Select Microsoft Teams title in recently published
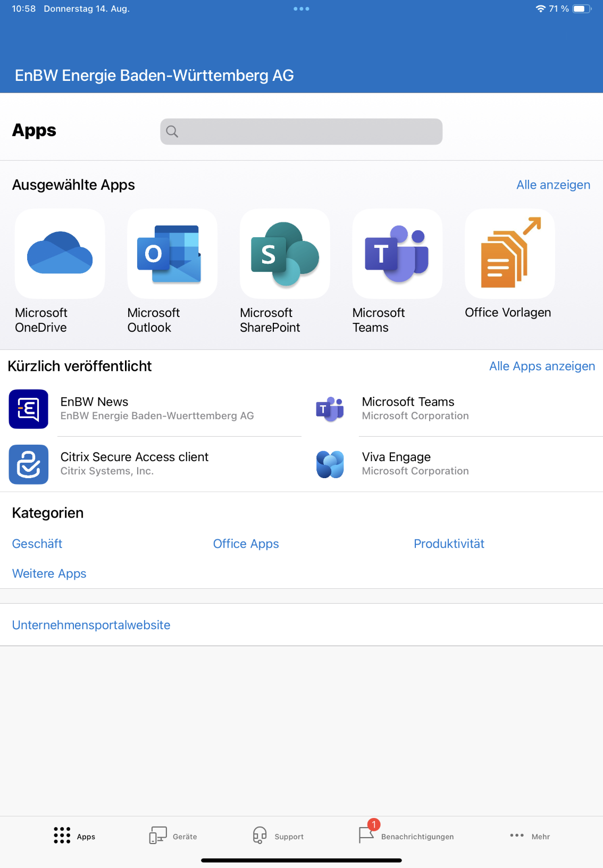This screenshot has width=603, height=868. click(x=408, y=402)
